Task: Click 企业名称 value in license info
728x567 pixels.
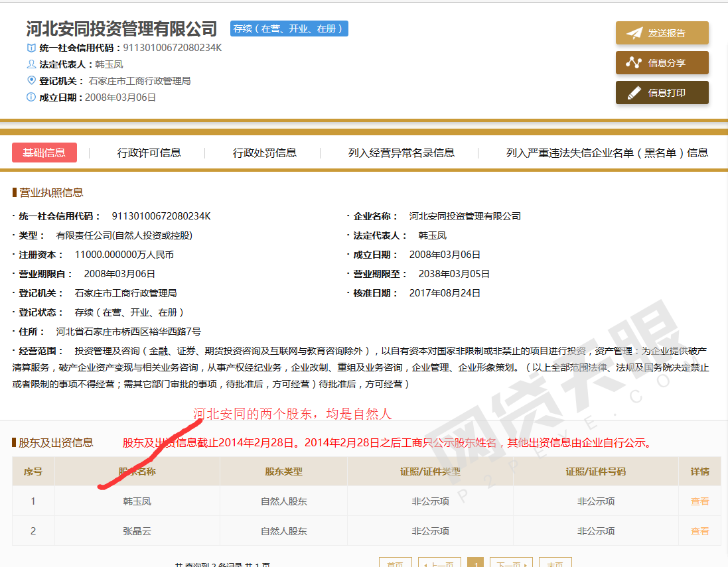Action: coord(465,216)
